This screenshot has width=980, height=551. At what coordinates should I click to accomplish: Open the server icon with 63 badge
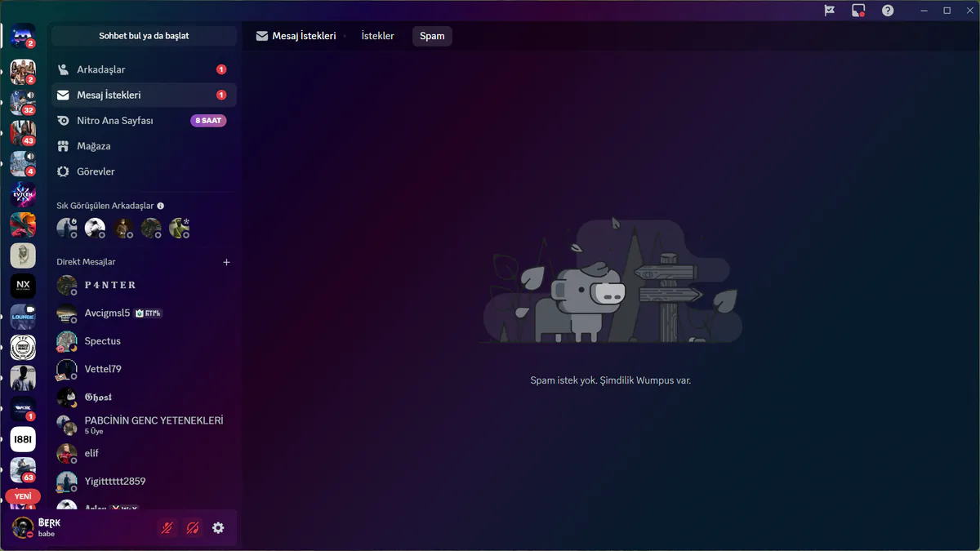tap(23, 469)
